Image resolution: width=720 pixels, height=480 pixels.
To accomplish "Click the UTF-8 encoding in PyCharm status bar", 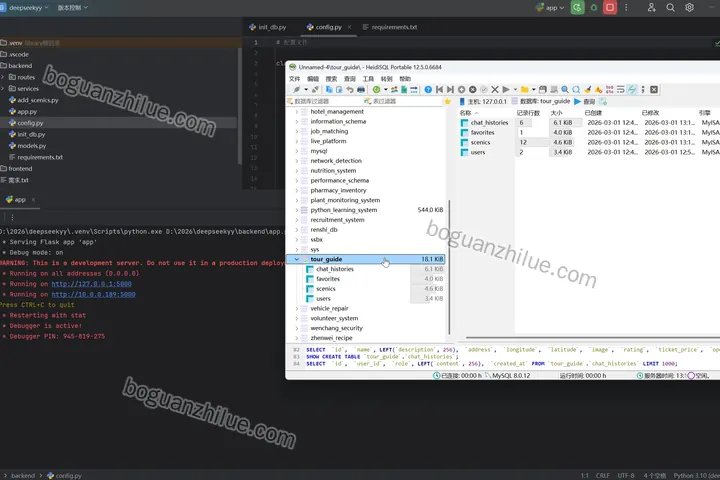I will pyautogui.click(x=626, y=475).
